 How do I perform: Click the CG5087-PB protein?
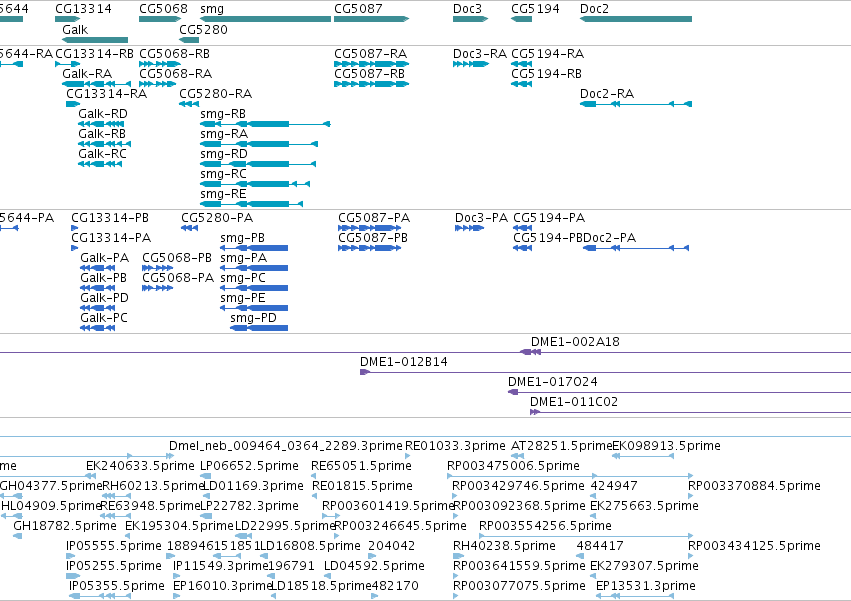370,248
